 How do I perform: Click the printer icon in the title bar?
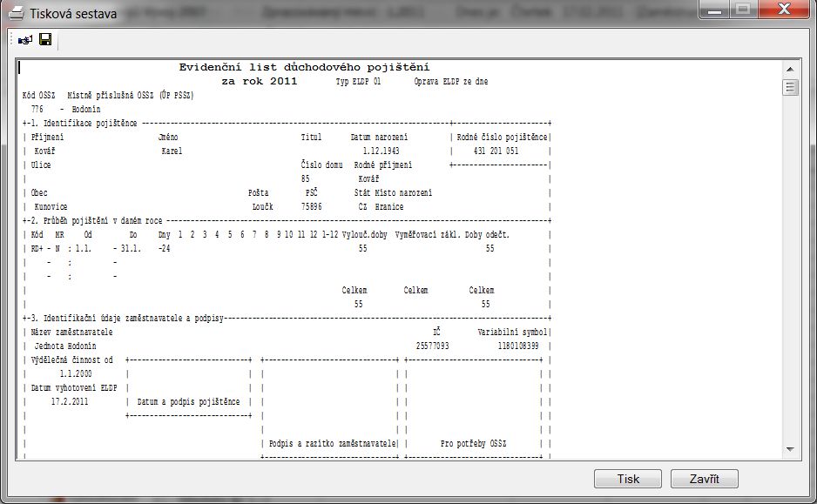[x=17, y=14]
